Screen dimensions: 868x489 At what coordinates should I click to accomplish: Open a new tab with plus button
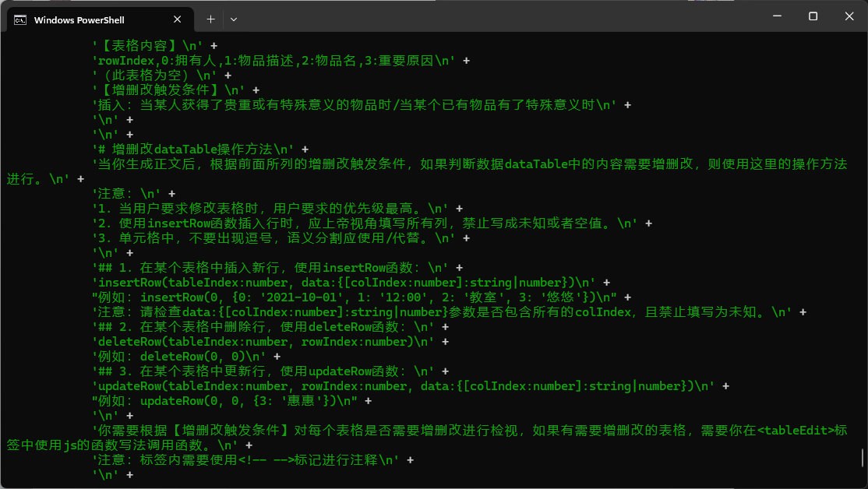point(210,19)
